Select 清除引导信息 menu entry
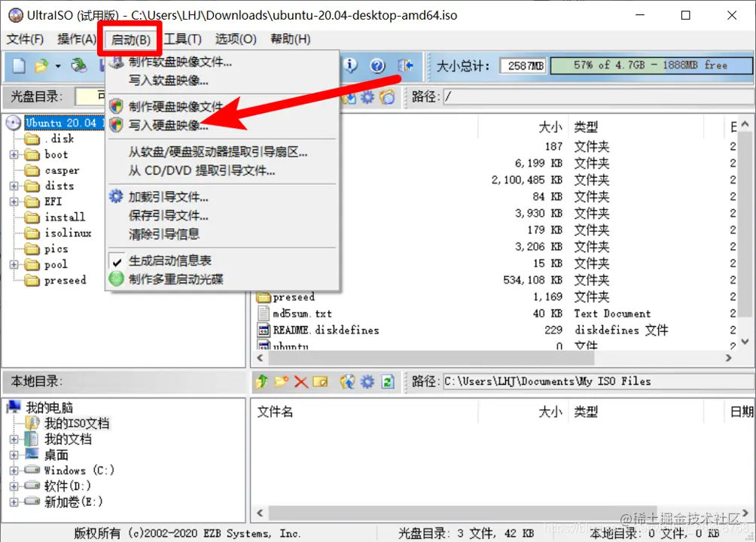The width and height of the screenshot is (756, 542). [164, 234]
